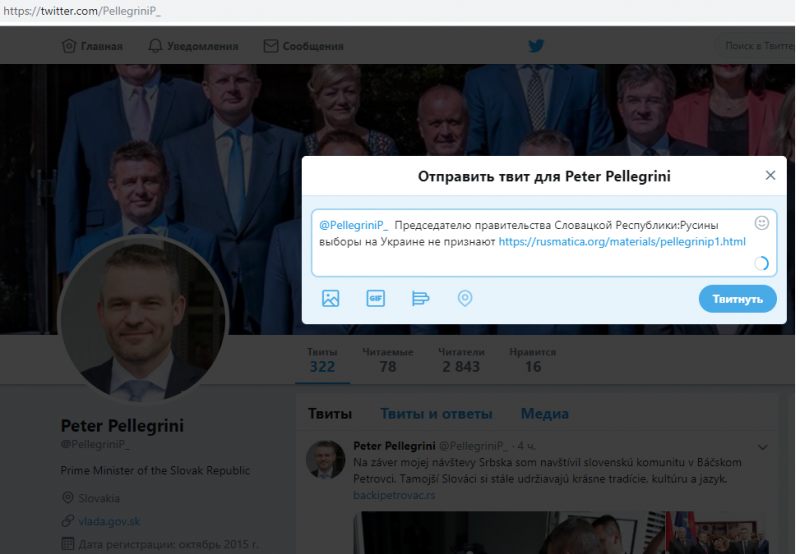Open Сообщения envelope icon
800x554 pixels.
coord(270,46)
